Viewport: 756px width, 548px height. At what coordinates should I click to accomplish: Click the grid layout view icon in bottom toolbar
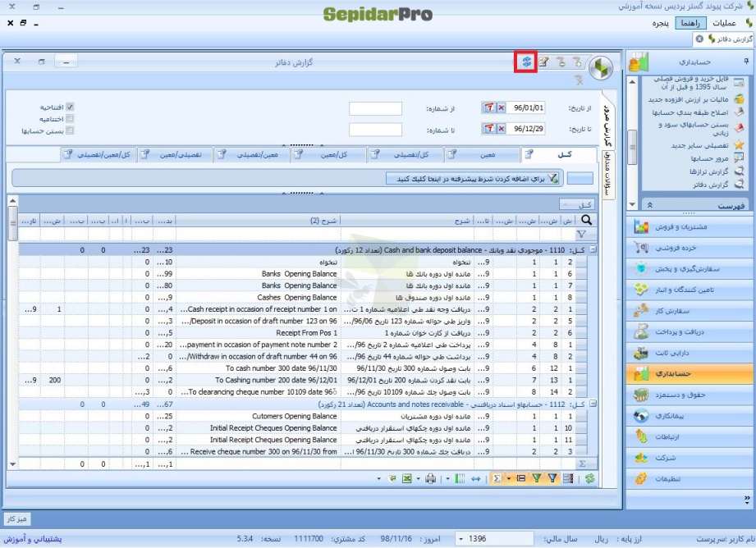click(x=568, y=478)
